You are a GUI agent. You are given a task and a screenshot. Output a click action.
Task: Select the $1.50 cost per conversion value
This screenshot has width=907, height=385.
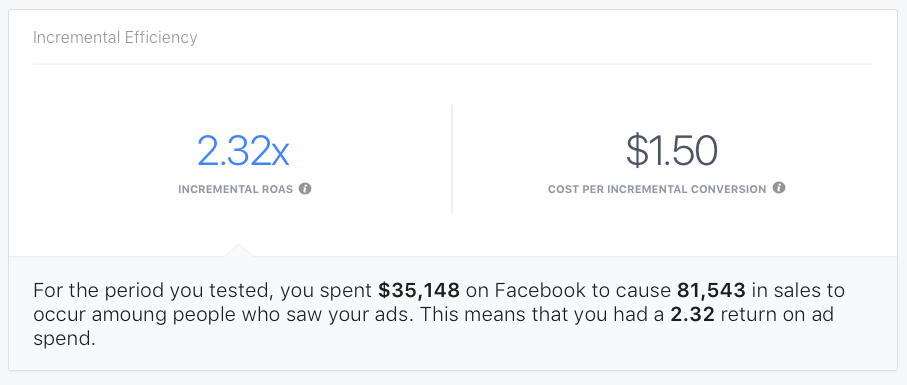click(x=672, y=150)
